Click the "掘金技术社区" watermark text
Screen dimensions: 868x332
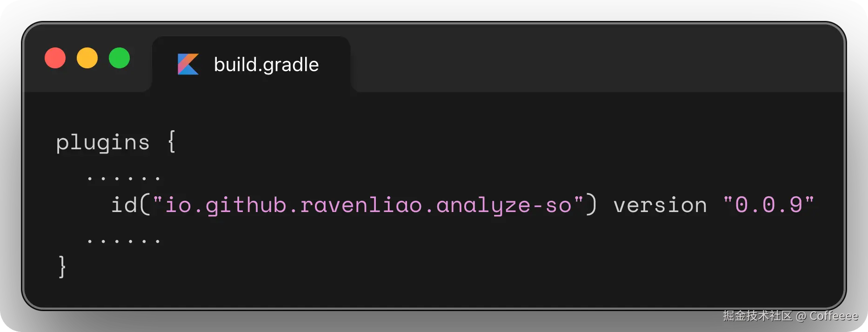pos(757,316)
